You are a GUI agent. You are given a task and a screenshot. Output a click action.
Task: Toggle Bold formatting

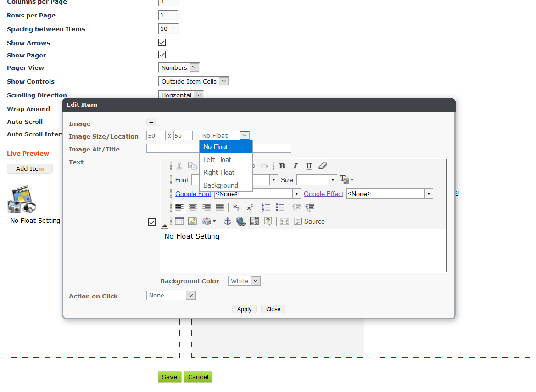pyautogui.click(x=282, y=166)
